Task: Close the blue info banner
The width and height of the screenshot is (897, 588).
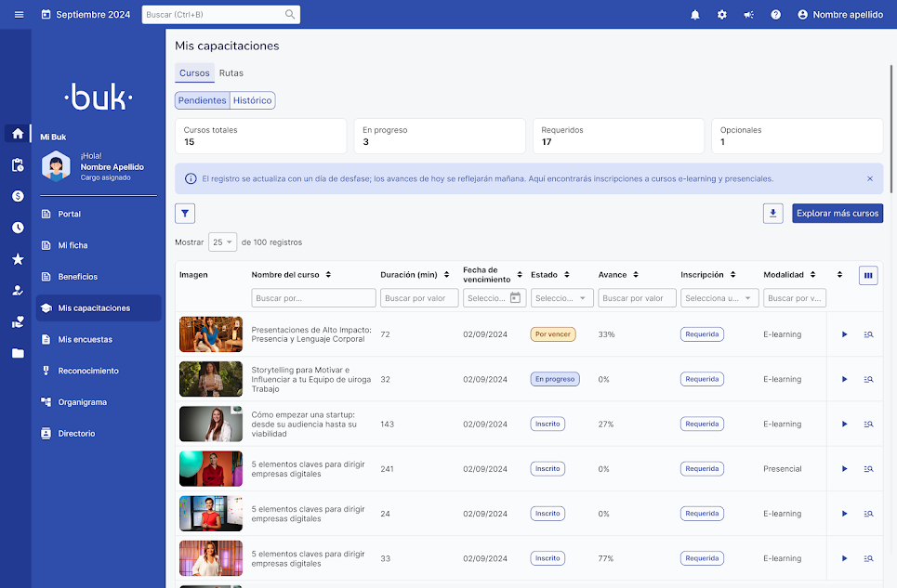Action: pos(870,178)
